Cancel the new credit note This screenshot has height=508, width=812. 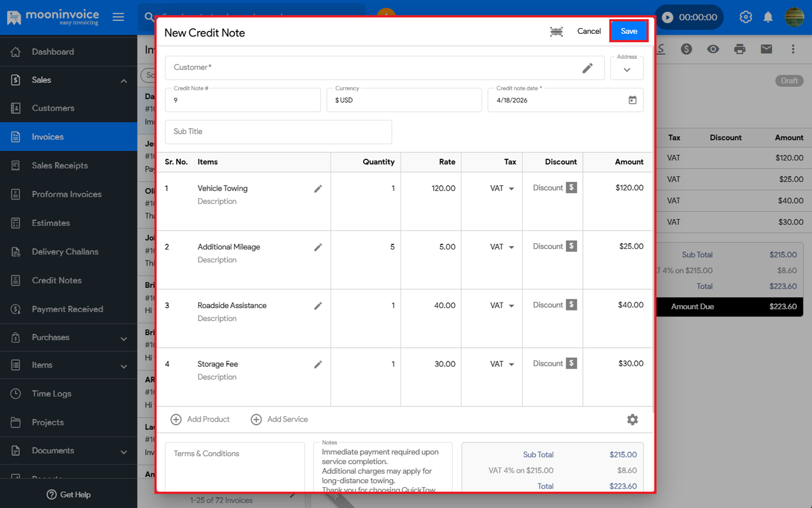(x=589, y=31)
